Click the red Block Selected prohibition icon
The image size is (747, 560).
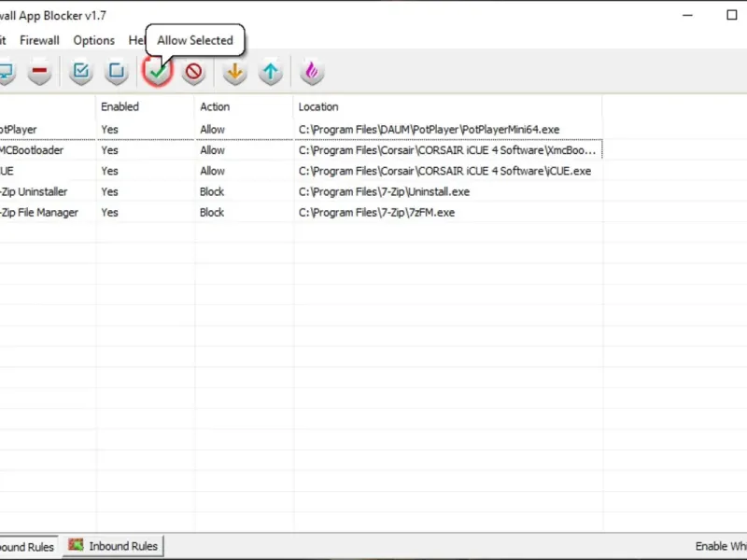point(193,73)
